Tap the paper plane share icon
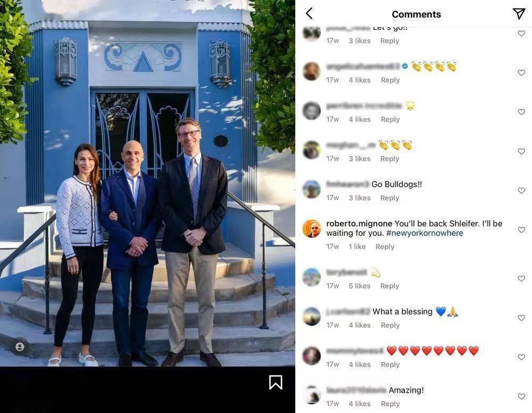 (x=519, y=14)
